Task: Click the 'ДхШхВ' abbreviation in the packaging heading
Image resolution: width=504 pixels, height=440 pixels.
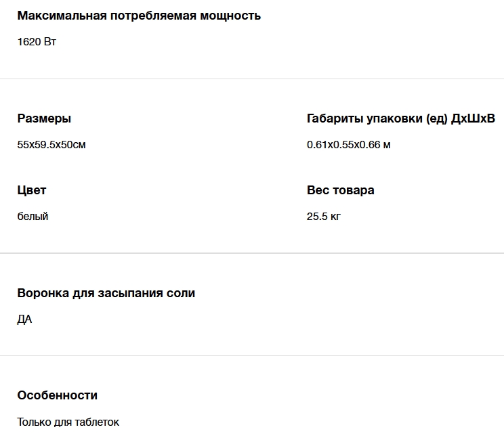Action: click(x=473, y=118)
